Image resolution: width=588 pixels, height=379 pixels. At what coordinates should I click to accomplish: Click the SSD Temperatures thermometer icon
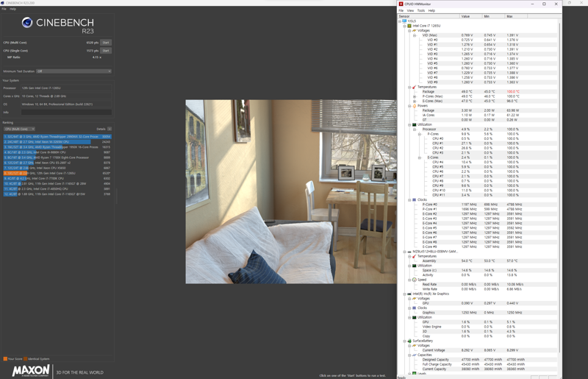tap(415, 256)
